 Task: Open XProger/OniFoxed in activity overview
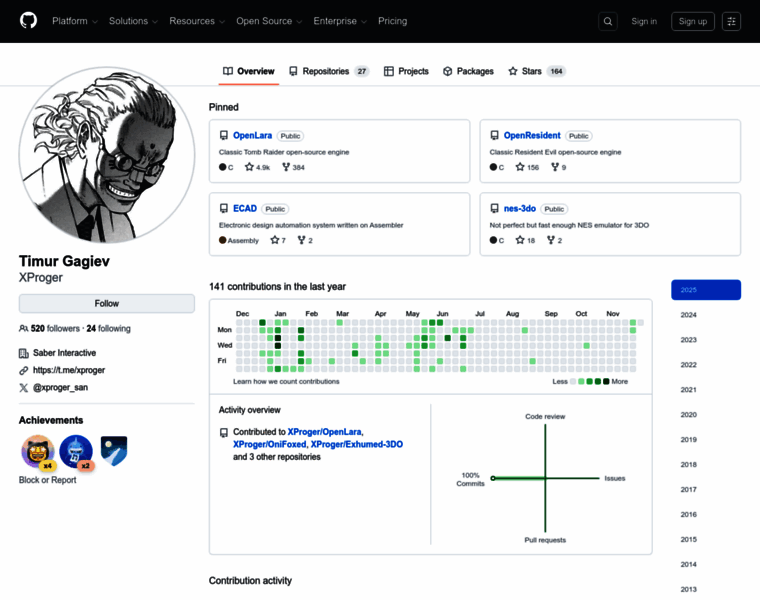coord(269,444)
